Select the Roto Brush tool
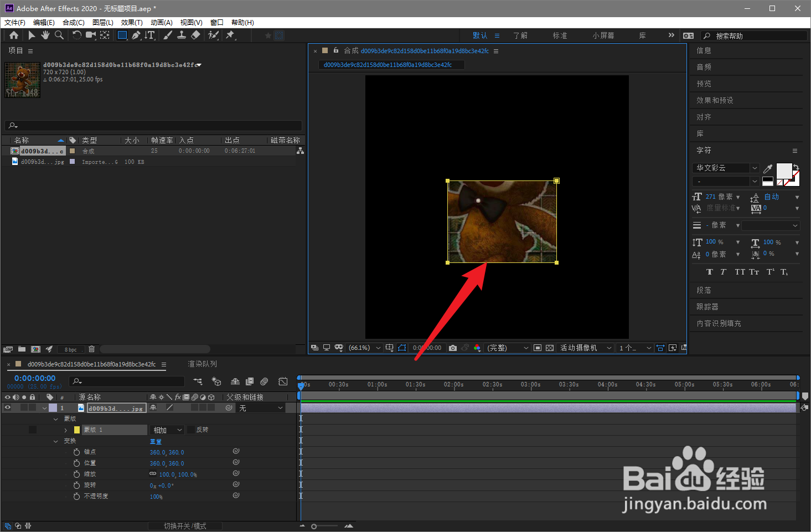 [x=213, y=35]
